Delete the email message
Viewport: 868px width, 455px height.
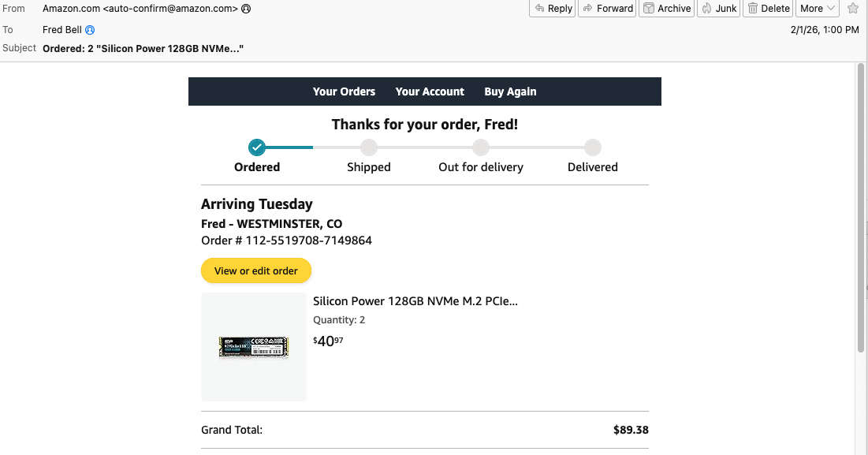(x=768, y=9)
